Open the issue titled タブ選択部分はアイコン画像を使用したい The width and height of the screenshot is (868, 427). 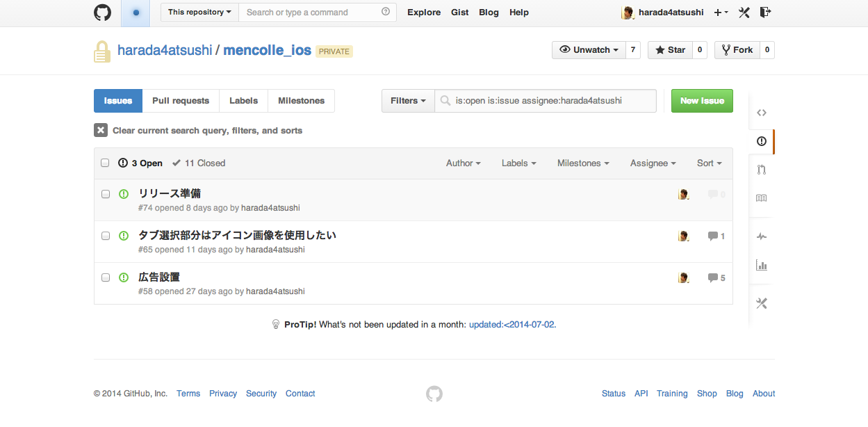pyautogui.click(x=238, y=235)
